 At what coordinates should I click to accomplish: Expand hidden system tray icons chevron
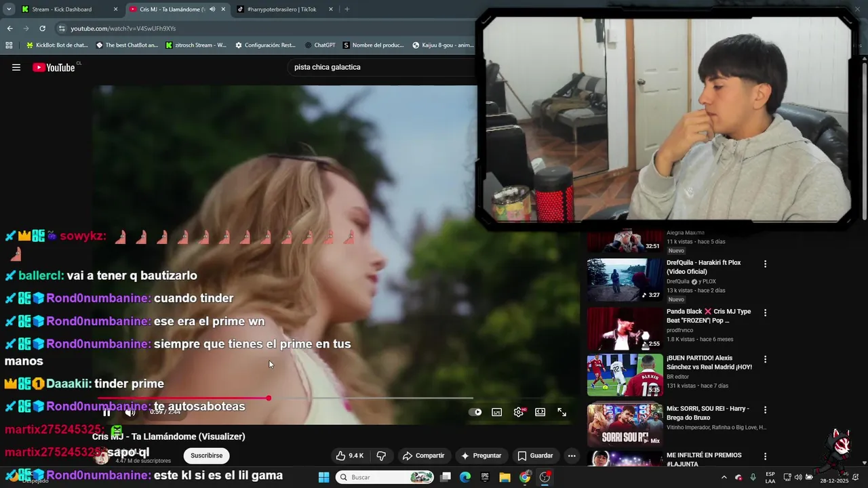click(x=724, y=477)
